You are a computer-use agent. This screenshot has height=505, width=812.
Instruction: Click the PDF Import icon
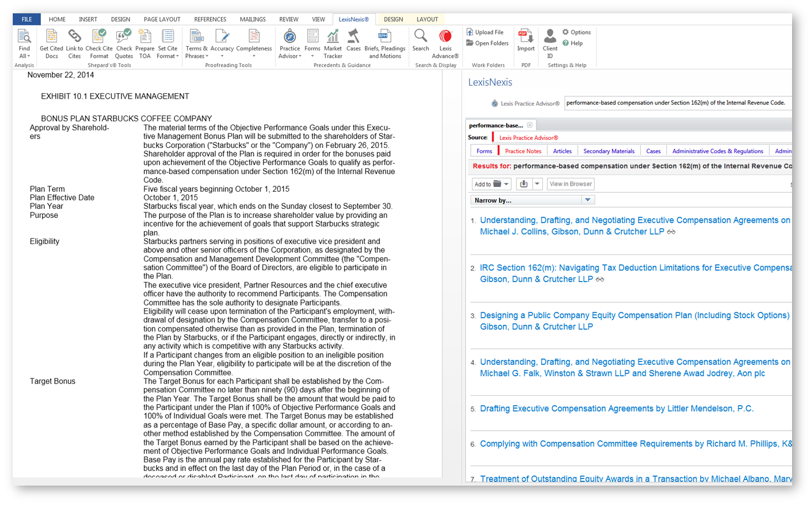click(526, 37)
